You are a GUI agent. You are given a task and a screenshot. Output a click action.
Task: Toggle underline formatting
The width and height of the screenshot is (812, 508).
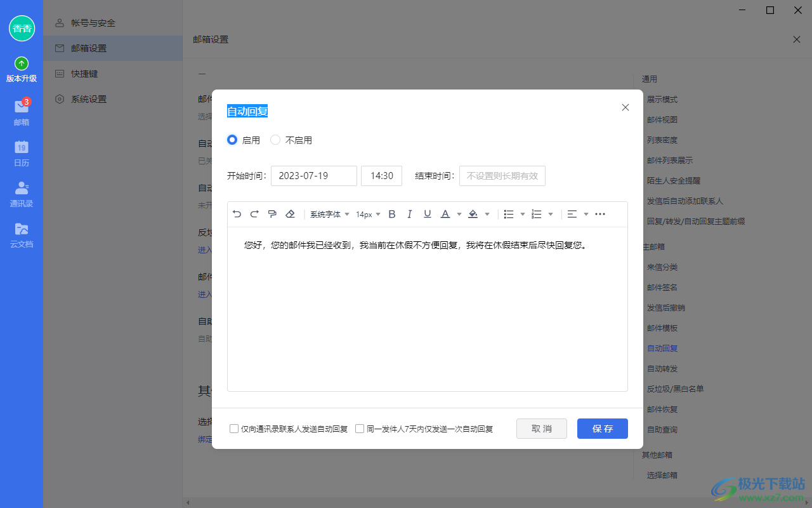[428, 214]
